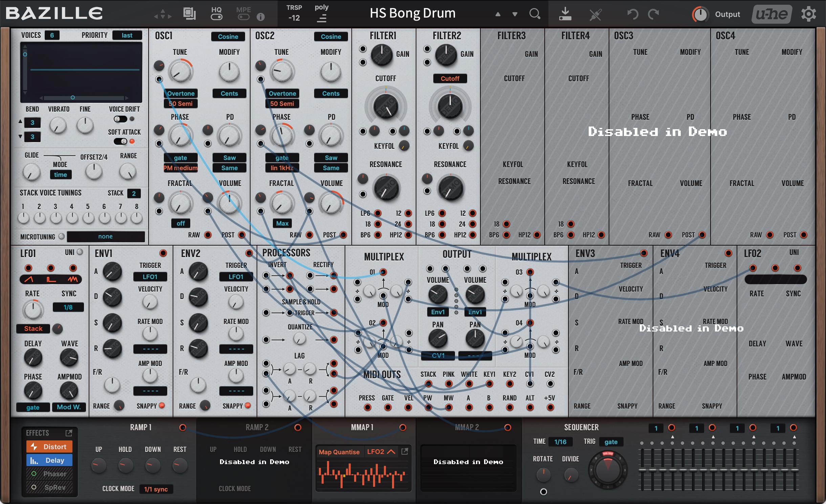Open sequencer Time 1/16 dropdown
This screenshot has height=504, width=826.
tap(560, 441)
